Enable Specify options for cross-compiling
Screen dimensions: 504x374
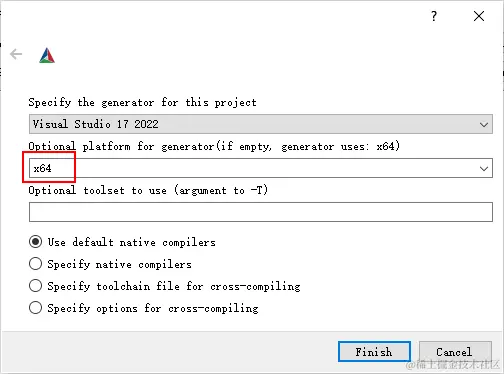point(35,308)
